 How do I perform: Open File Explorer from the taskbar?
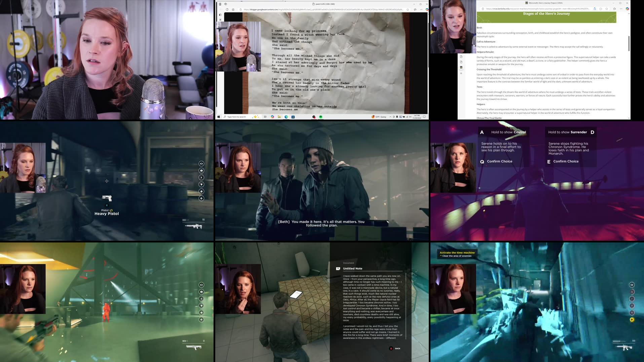coord(279,117)
